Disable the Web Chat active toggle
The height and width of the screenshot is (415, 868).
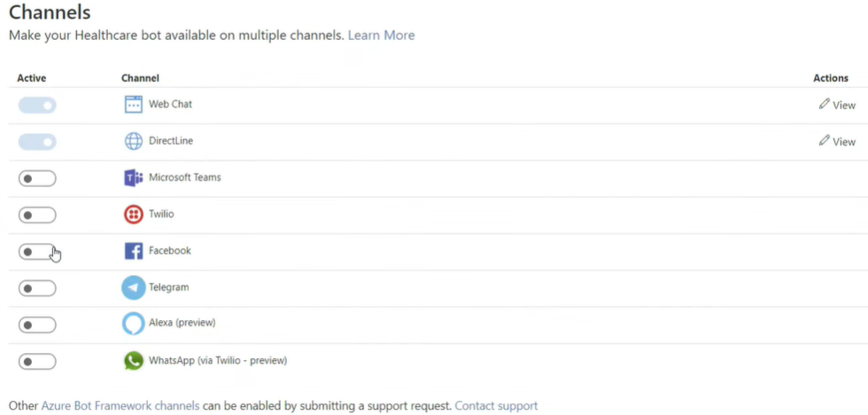pyautogui.click(x=37, y=106)
